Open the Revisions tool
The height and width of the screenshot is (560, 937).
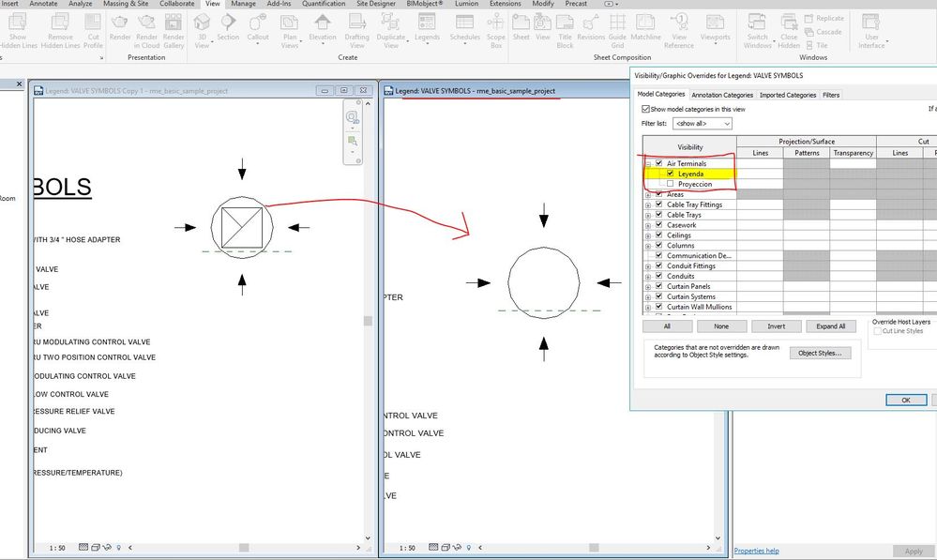tap(591, 23)
